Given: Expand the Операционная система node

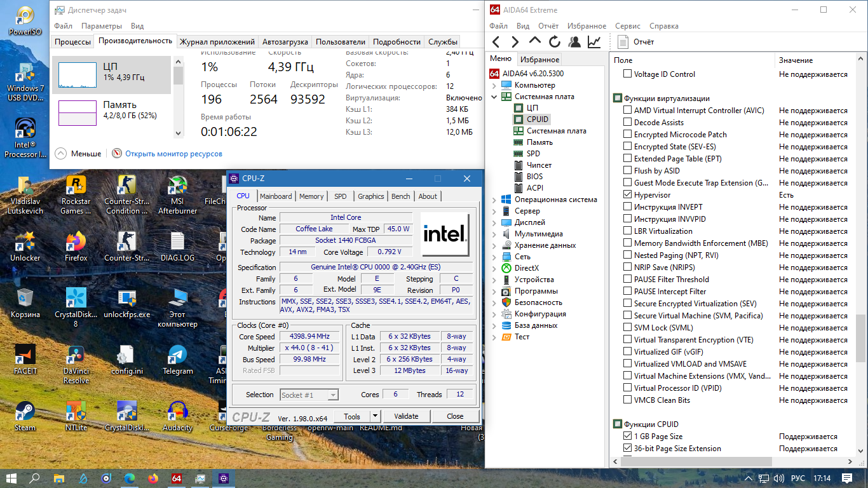Looking at the screenshot, I should tap(494, 200).
